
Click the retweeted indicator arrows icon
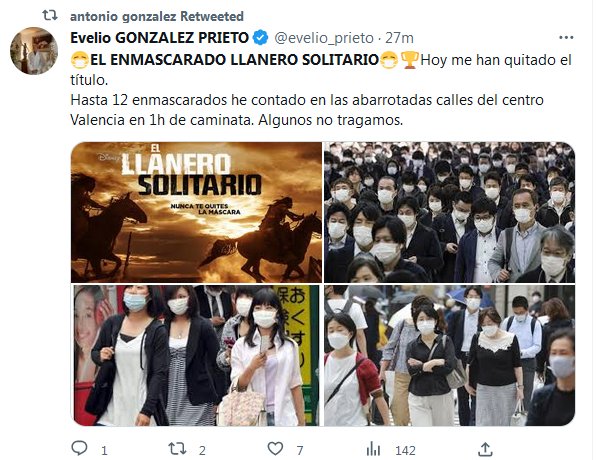pyautogui.click(x=50, y=16)
